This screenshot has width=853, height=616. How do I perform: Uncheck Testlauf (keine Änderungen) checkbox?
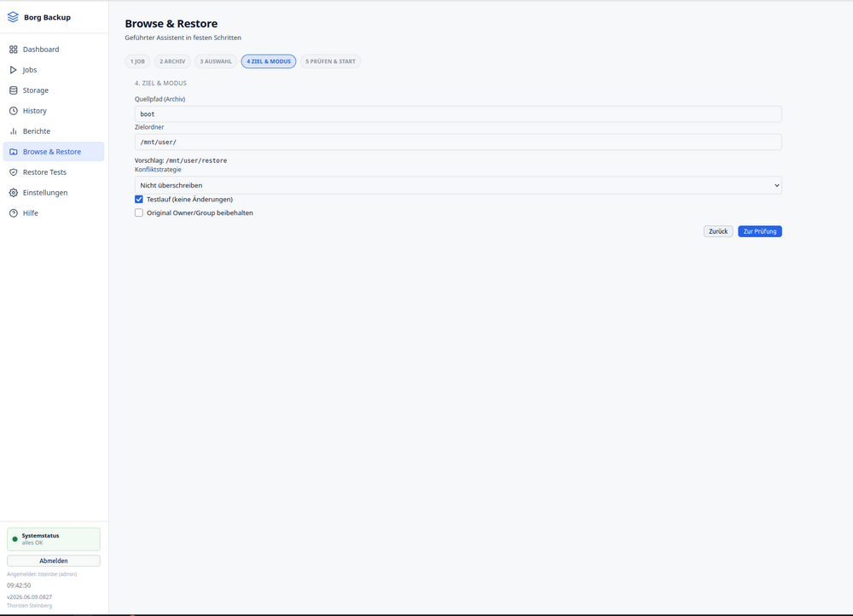click(139, 199)
